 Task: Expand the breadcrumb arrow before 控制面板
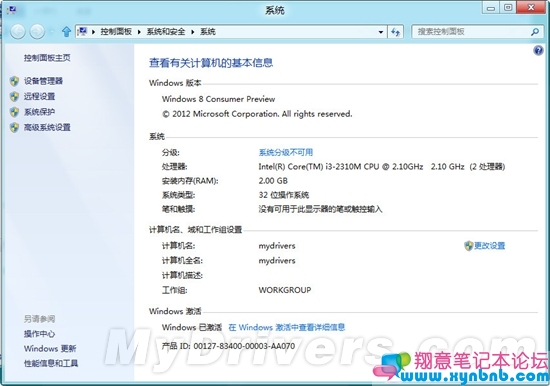94,32
